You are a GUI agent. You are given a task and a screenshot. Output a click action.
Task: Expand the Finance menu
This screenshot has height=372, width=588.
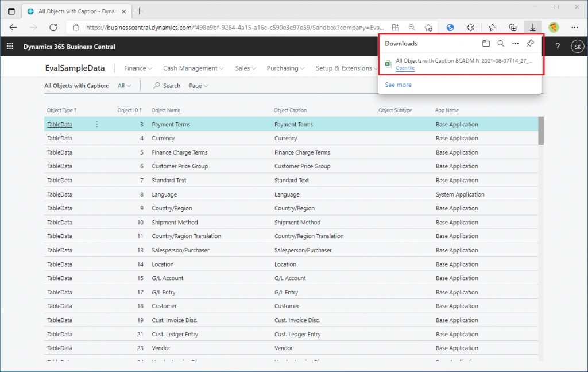click(x=138, y=68)
